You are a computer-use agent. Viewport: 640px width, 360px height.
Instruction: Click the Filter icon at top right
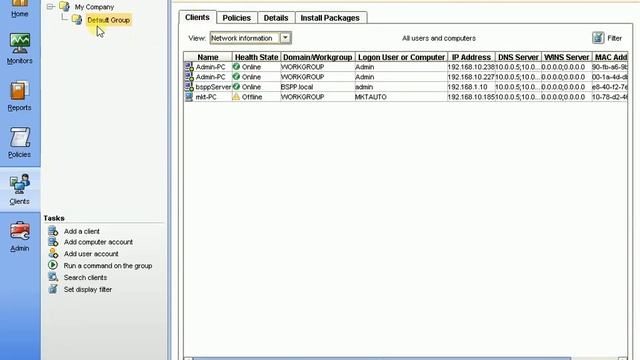click(598, 38)
